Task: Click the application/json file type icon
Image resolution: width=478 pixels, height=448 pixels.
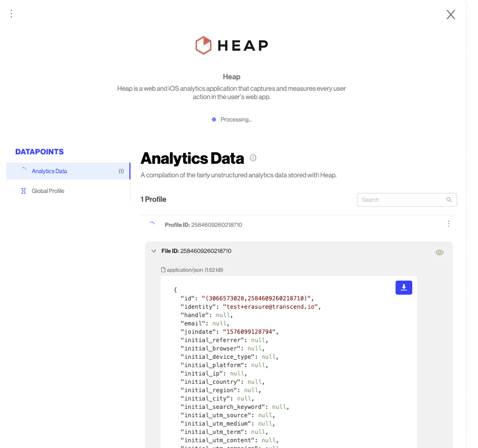Action: click(163, 270)
